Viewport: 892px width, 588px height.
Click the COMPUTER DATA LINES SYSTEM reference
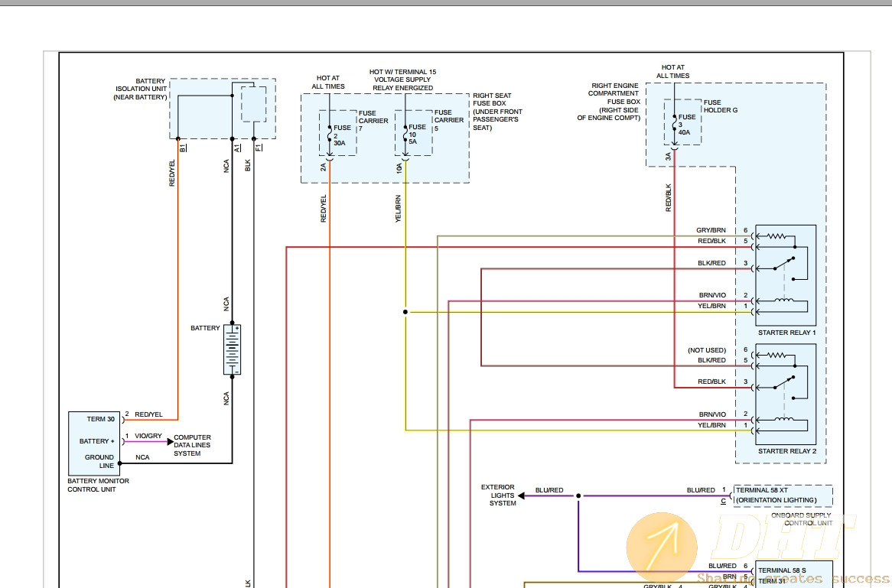192,445
